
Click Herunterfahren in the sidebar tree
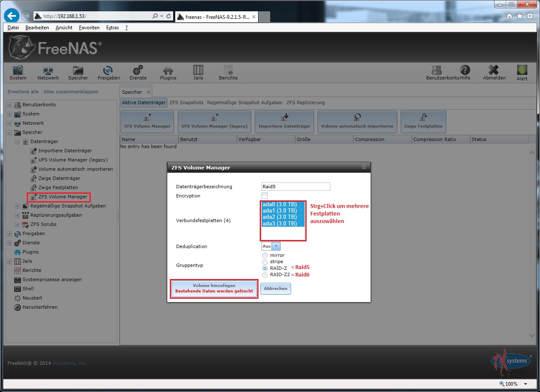[x=40, y=307]
